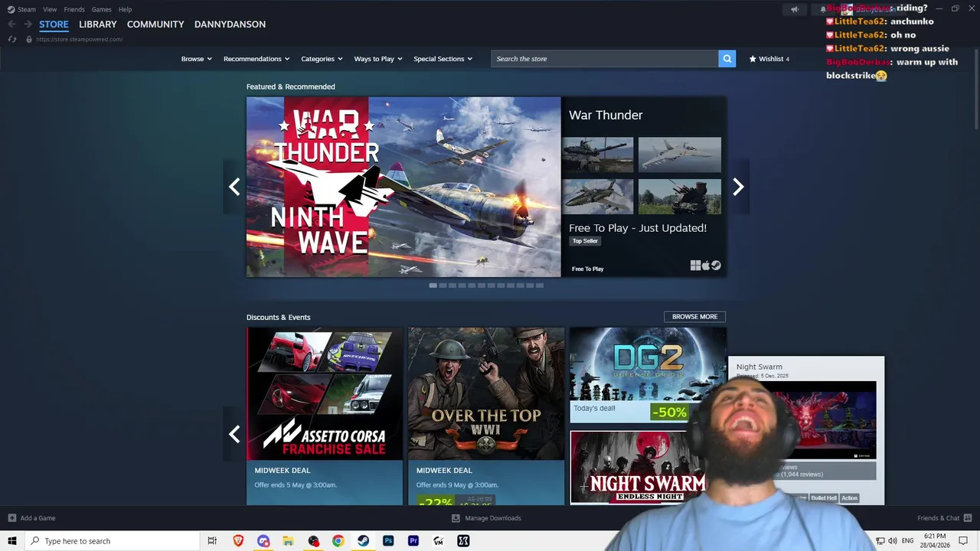Open the War Thunder Ninth Wave banner

(x=403, y=187)
